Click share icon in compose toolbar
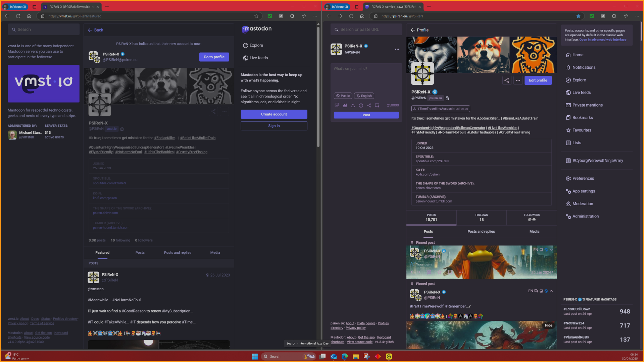Viewport: 644px width, 362px height. (x=369, y=105)
